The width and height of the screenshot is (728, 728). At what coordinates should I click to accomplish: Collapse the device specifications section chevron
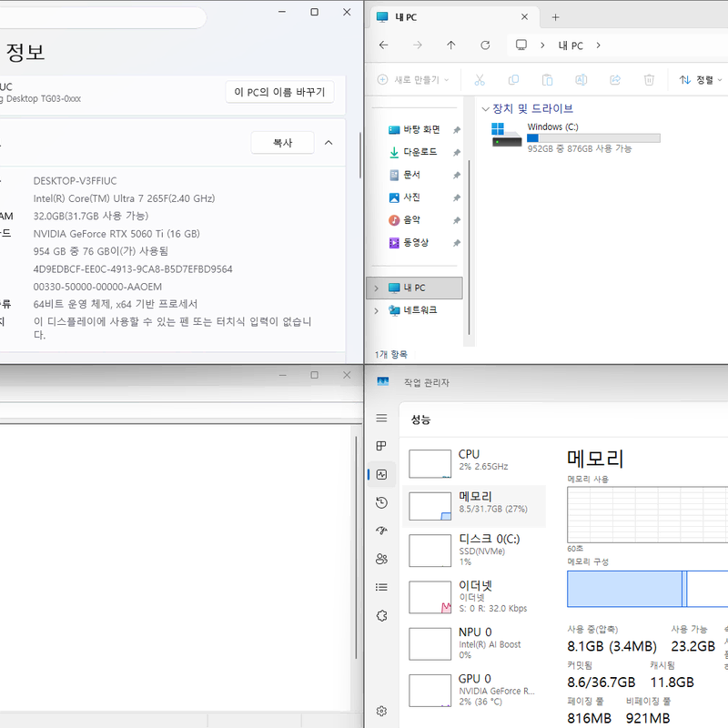point(329,143)
